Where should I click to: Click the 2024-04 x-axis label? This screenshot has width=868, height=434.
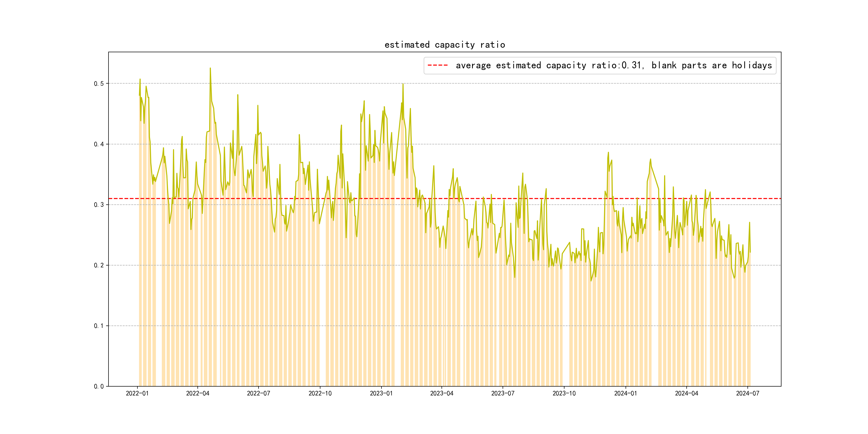[686, 393]
